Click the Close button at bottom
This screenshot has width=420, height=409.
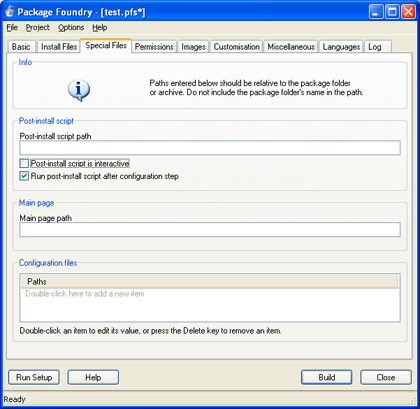[386, 377]
